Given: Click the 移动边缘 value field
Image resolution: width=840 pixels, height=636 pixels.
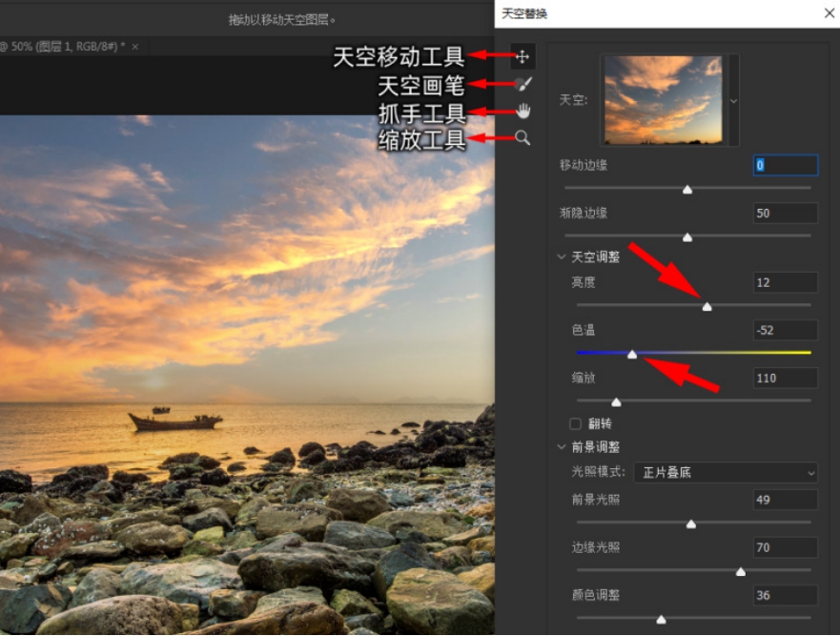Looking at the screenshot, I should click(785, 165).
